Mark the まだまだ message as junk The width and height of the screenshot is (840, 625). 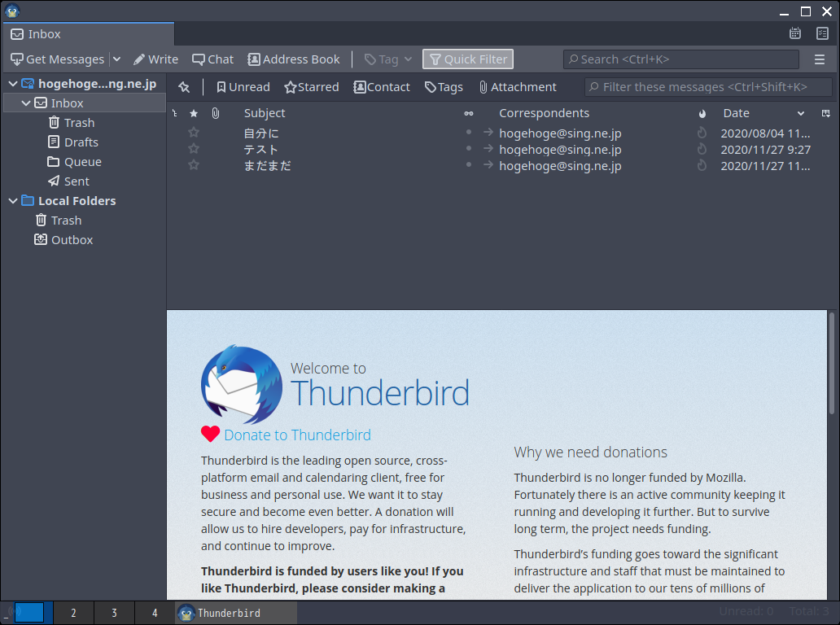[x=702, y=165]
